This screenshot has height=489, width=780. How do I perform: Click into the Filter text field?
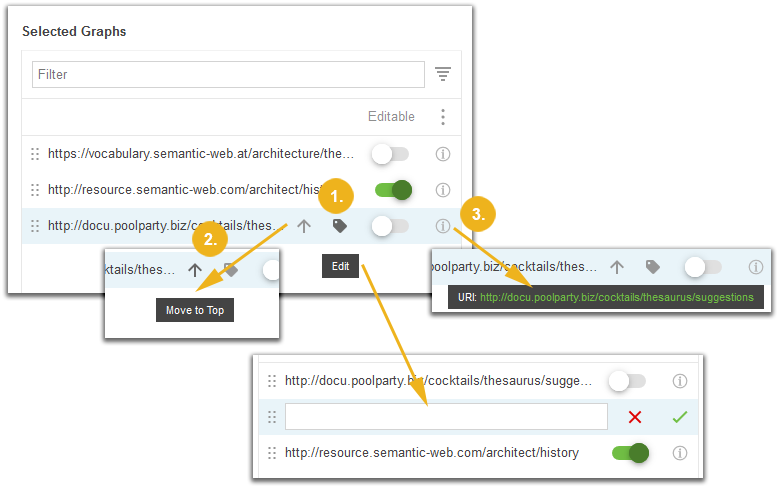click(228, 74)
